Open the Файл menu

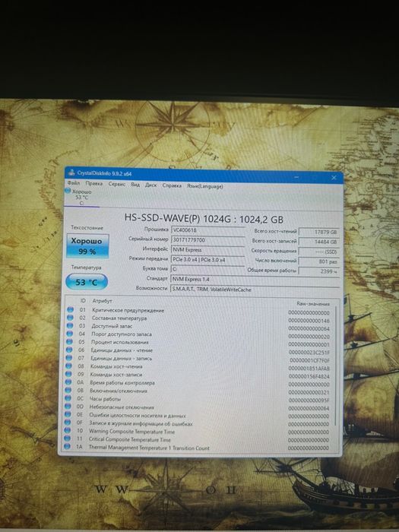click(74, 183)
